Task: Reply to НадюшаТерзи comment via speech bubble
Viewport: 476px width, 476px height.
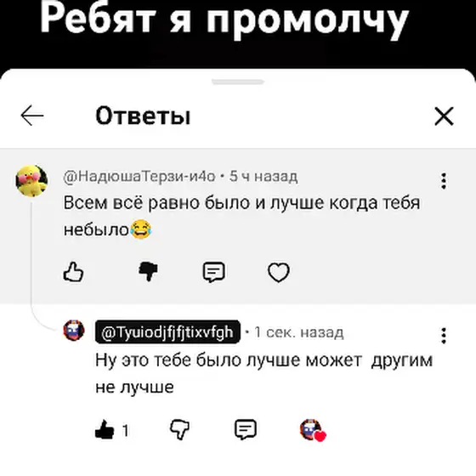Action: [x=213, y=272]
